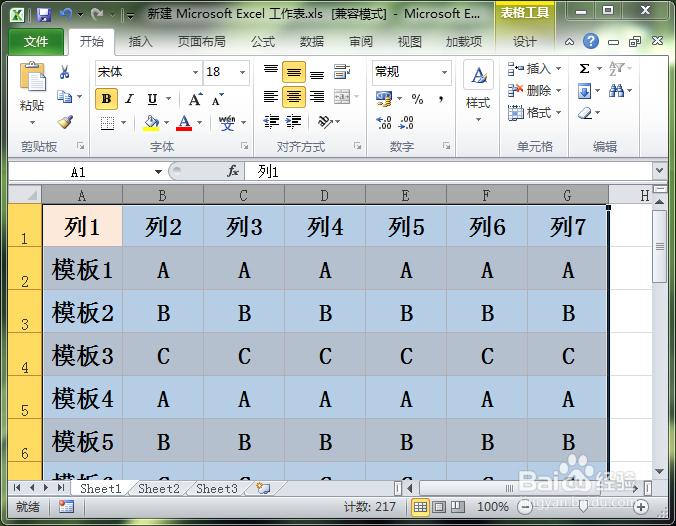This screenshot has width=676, height=526.
Task: Switch to the 页面布局 Page Layout tab
Action: (x=201, y=42)
